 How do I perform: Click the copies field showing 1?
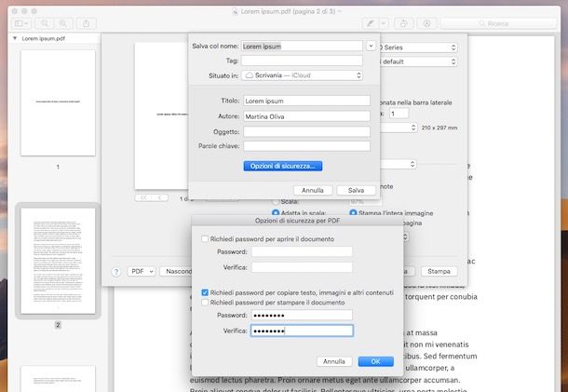click(x=399, y=114)
